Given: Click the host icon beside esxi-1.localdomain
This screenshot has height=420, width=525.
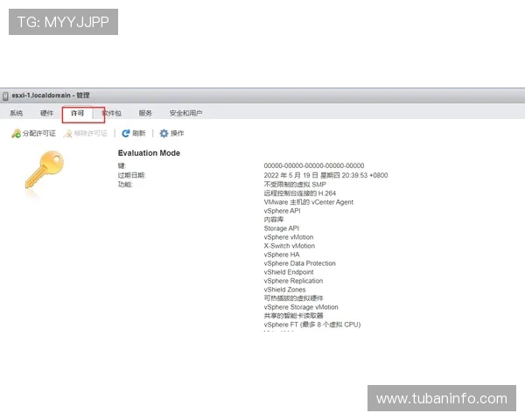Looking at the screenshot, I should pyautogui.click(x=5, y=95).
